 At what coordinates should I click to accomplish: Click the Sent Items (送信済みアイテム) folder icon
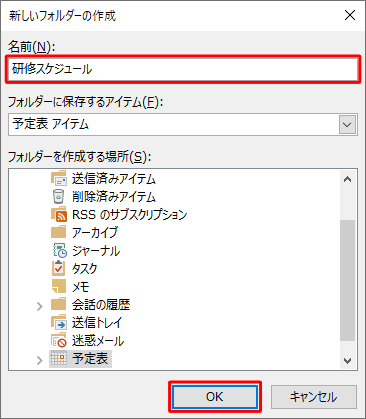59,178
